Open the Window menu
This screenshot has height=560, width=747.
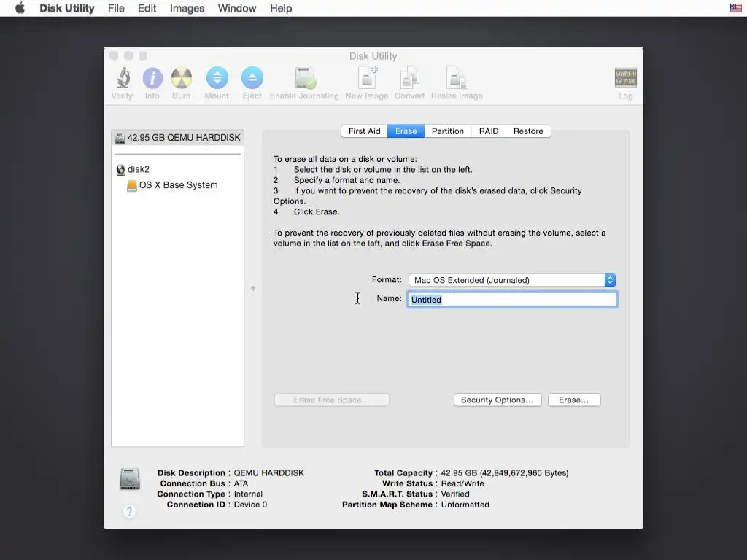point(237,8)
